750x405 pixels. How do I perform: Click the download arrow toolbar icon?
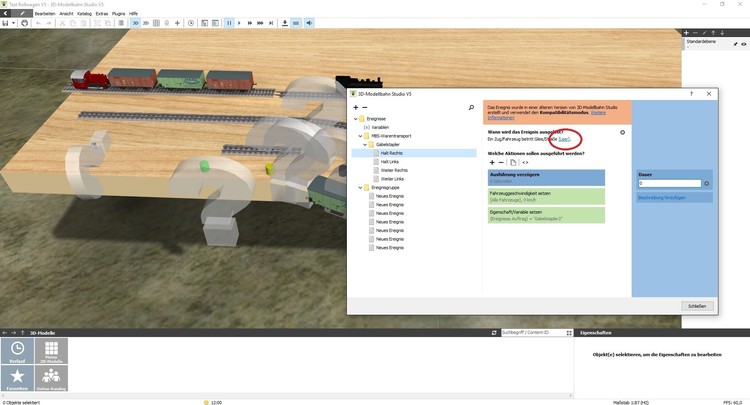coord(285,23)
